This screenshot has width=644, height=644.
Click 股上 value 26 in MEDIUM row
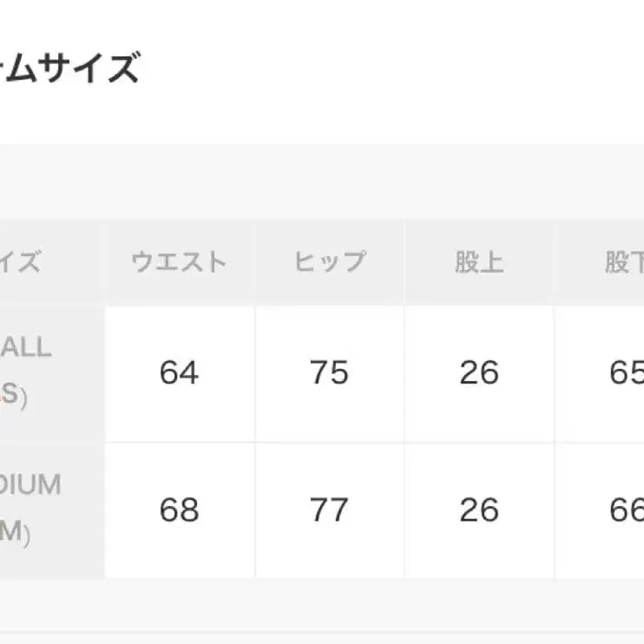(x=479, y=510)
